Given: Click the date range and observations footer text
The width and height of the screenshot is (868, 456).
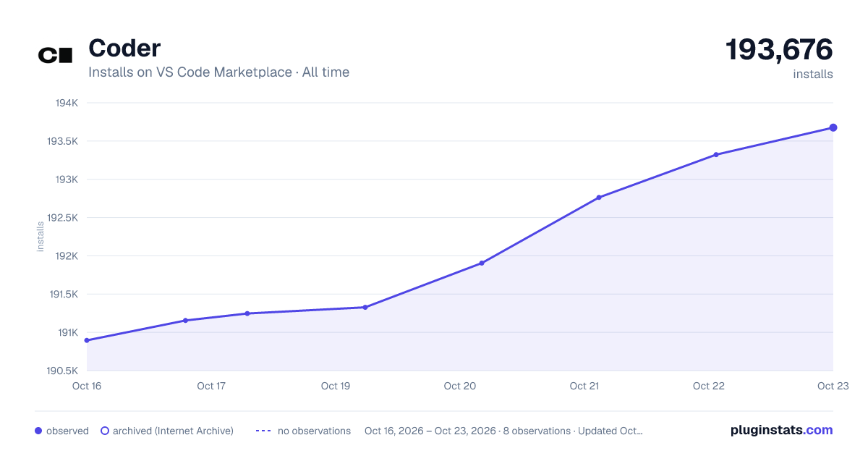Looking at the screenshot, I should pyautogui.click(x=503, y=431).
